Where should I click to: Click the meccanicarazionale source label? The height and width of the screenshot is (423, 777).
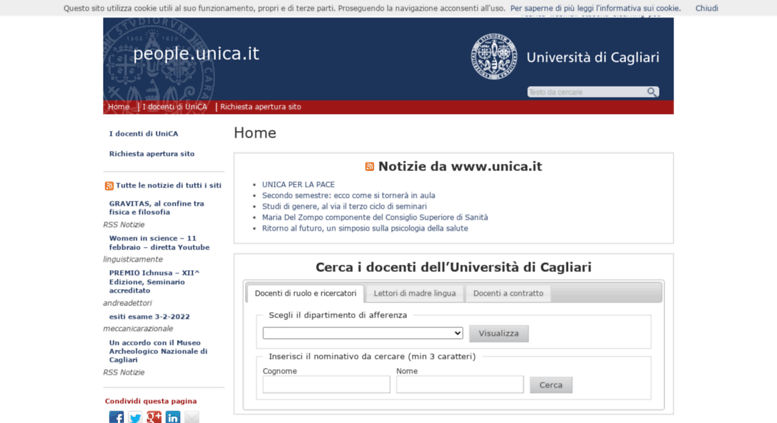138,328
